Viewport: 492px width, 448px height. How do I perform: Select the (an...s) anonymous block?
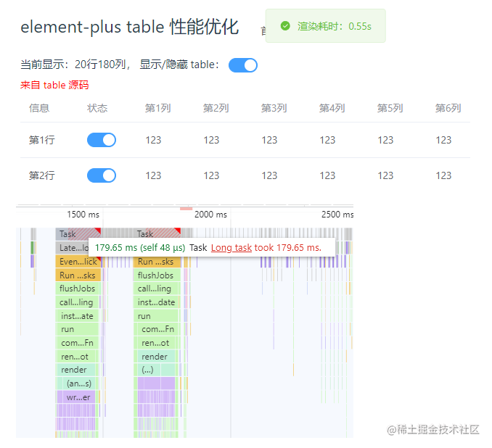pos(78,383)
